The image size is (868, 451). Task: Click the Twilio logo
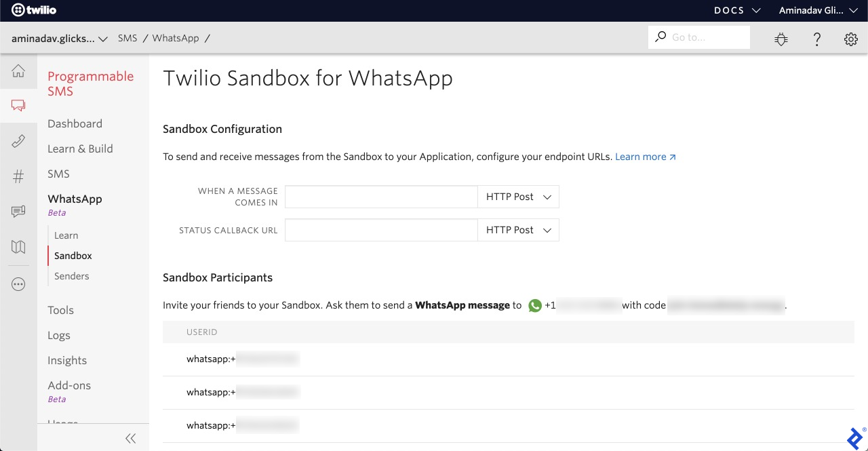(x=34, y=10)
